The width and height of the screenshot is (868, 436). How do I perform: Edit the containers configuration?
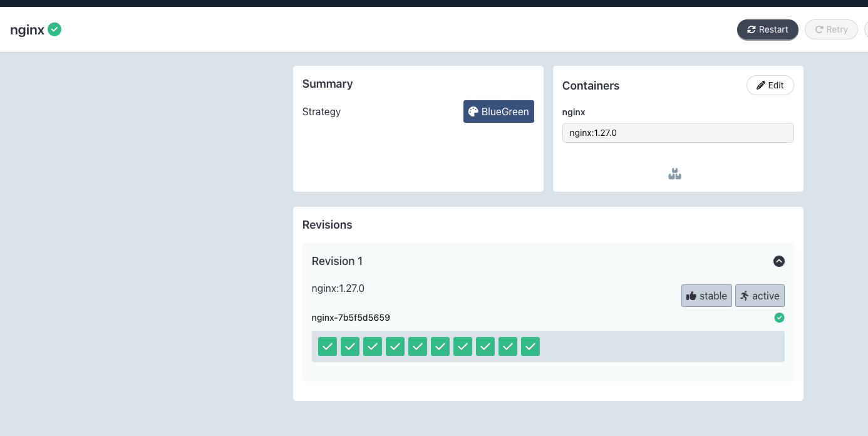coord(770,85)
